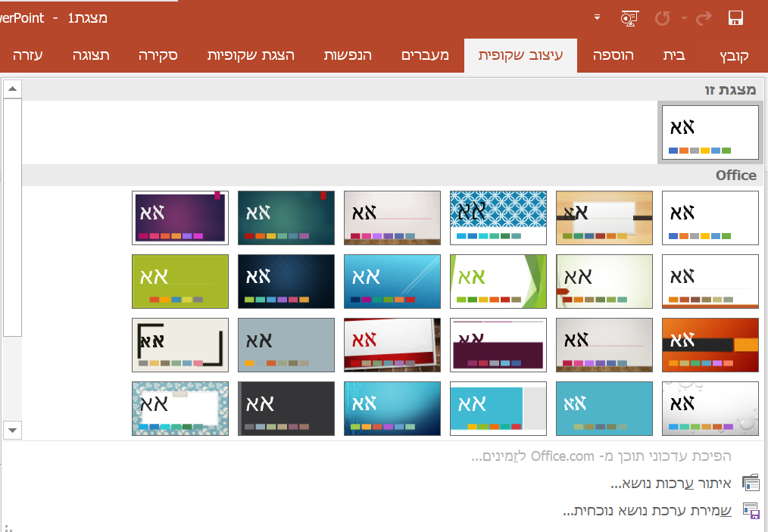This screenshot has width=768, height=532.
Task: Choose the red and white tilted card theme
Action: 392,345
